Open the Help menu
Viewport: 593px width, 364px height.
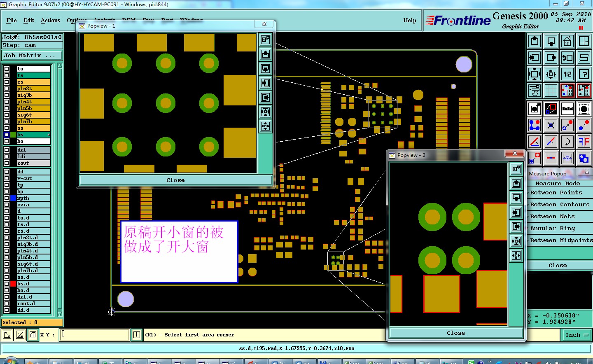pos(410,20)
